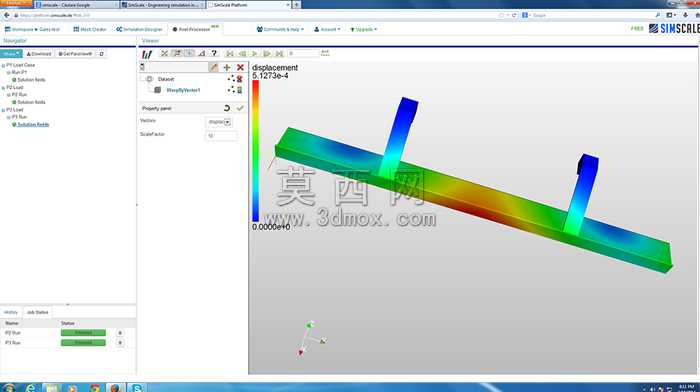The width and height of the screenshot is (700, 392).
Task: Open the Account dropdown menu
Action: coord(327,29)
